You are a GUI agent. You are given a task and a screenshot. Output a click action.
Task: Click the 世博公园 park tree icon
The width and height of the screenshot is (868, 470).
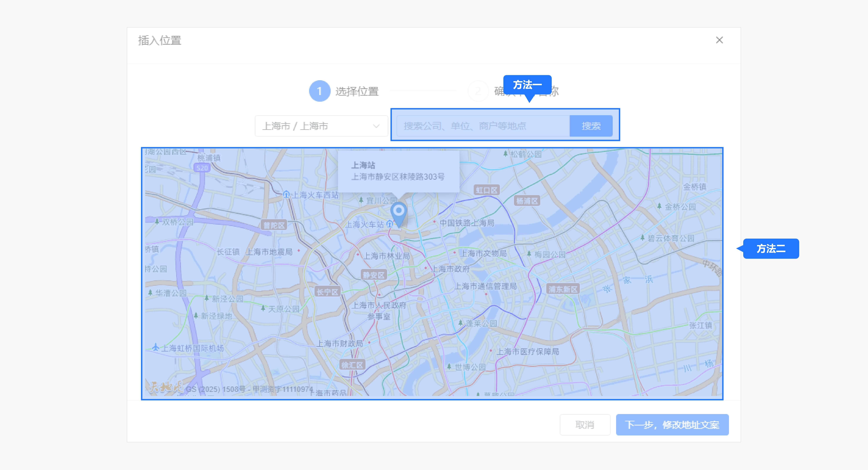pos(449,366)
